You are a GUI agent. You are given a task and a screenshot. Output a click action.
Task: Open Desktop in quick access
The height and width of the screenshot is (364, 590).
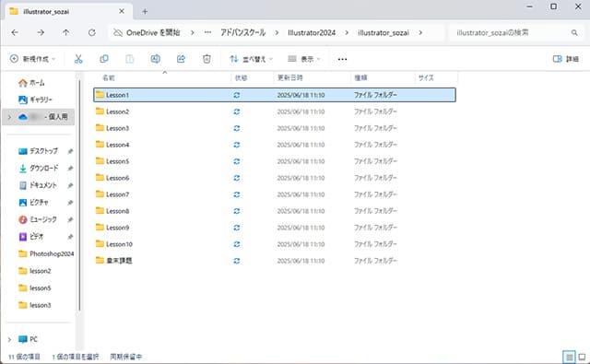pyautogui.click(x=39, y=151)
